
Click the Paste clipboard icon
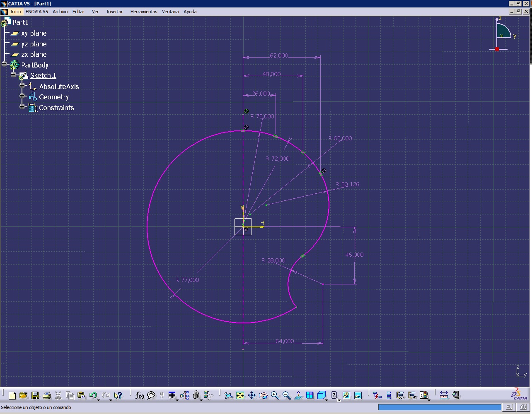coord(82,395)
